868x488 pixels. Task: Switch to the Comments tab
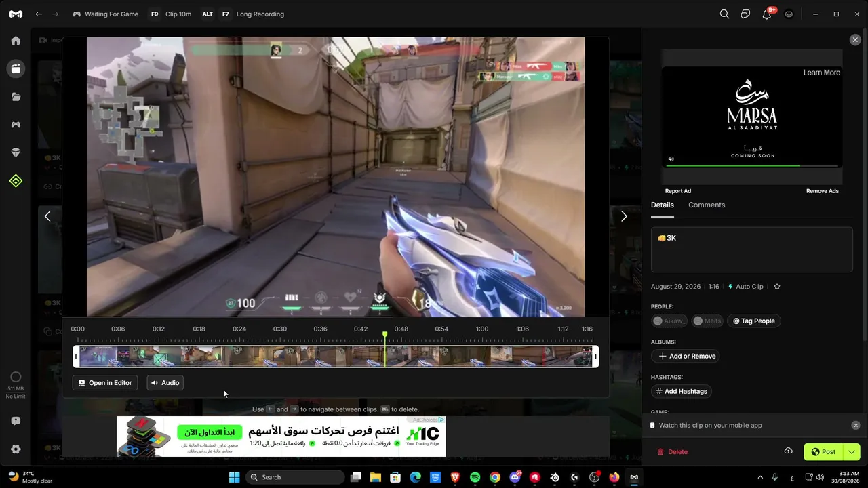pos(707,205)
